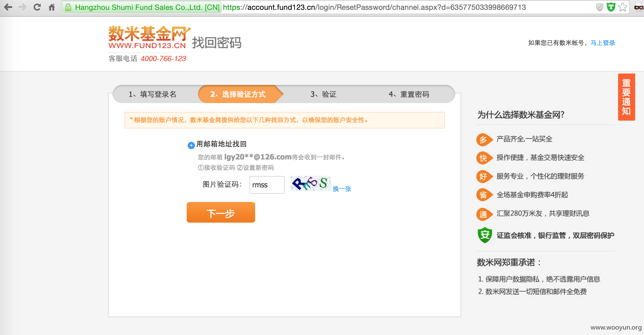This screenshot has height=335, width=644.
Task: Click the orange 快 badge icon
Action: [484, 158]
